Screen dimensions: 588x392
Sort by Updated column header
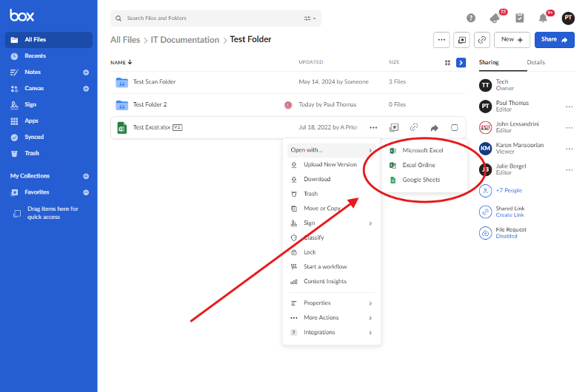point(311,62)
